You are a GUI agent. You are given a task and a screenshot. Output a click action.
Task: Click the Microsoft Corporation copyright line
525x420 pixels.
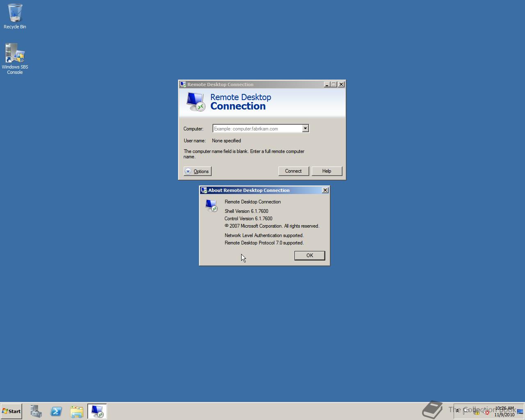click(x=272, y=226)
